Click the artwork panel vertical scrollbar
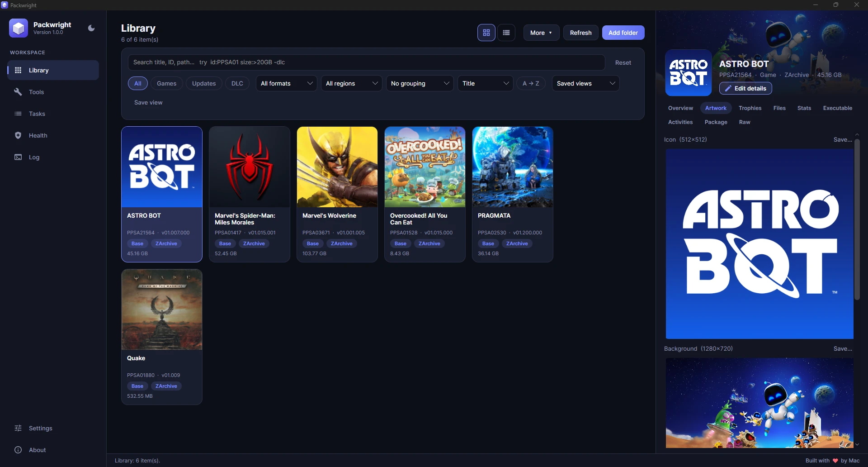Screen dimensions: 868x467 tap(857, 219)
